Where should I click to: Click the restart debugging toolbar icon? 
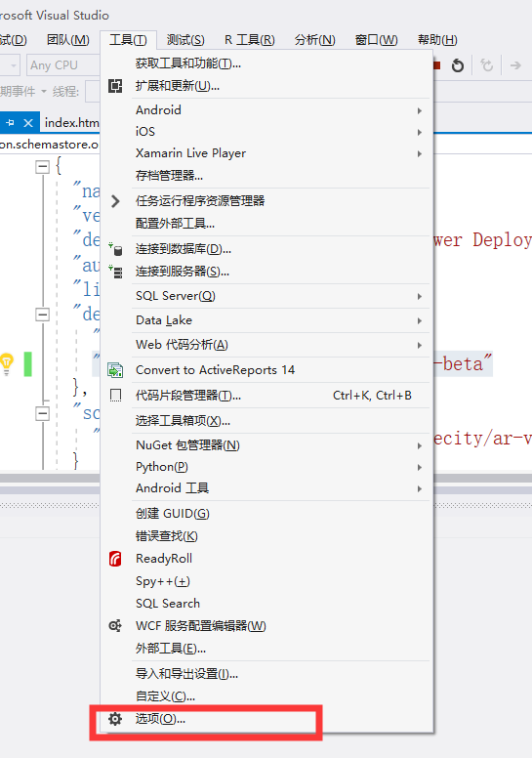coord(457,65)
